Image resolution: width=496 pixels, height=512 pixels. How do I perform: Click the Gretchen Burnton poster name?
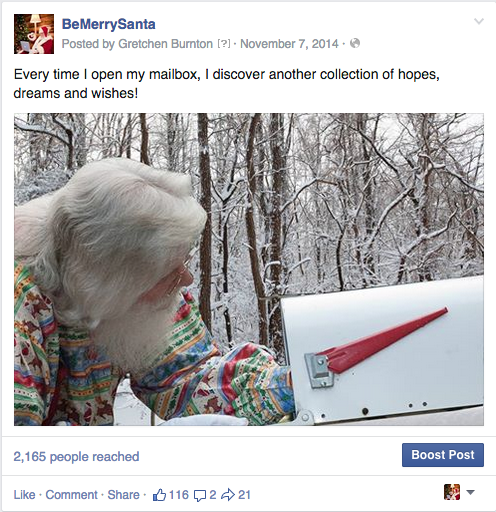[165, 44]
